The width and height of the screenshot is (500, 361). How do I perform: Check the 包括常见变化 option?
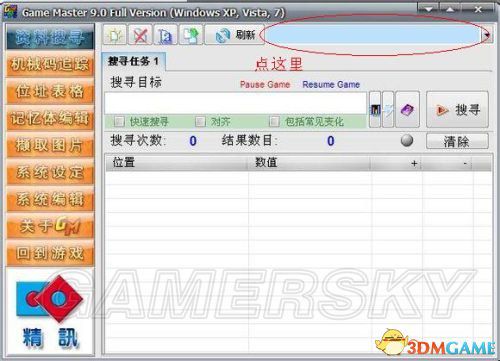(274, 121)
